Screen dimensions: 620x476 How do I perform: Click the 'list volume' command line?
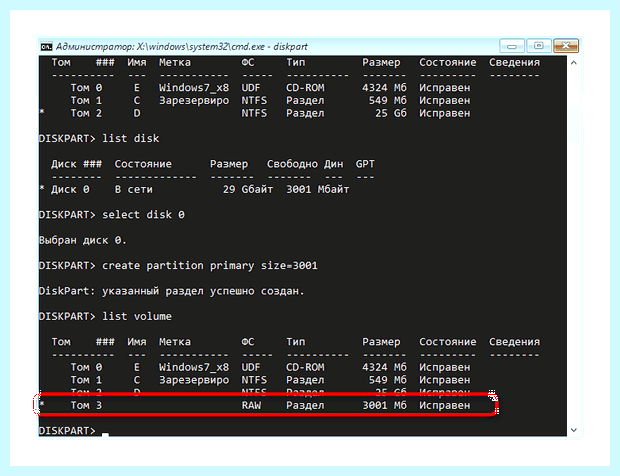[x=105, y=316]
